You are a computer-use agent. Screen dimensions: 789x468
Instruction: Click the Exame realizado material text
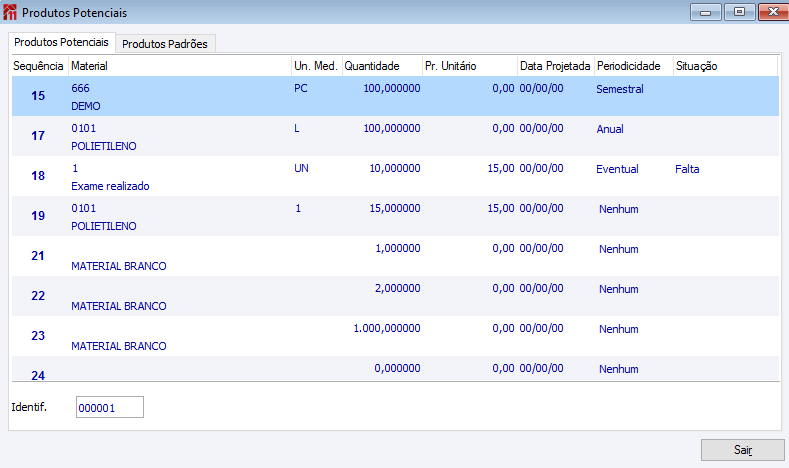tap(110, 186)
